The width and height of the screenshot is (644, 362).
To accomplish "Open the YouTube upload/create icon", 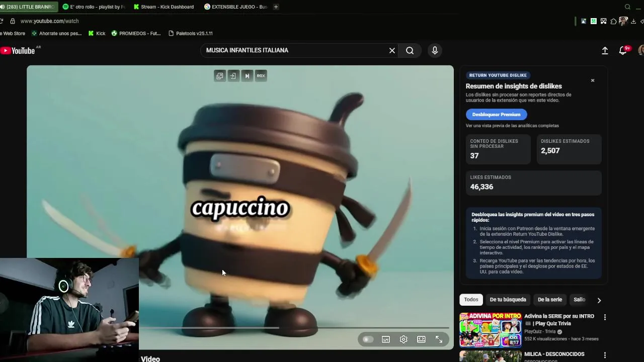I will pyautogui.click(x=605, y=51).
